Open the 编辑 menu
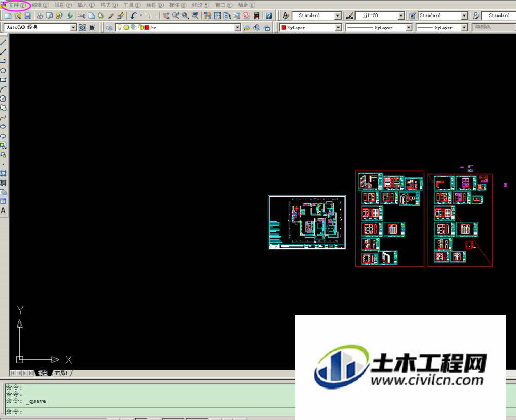The width and height of the screenshot is (516, 420). click(40, 5)
